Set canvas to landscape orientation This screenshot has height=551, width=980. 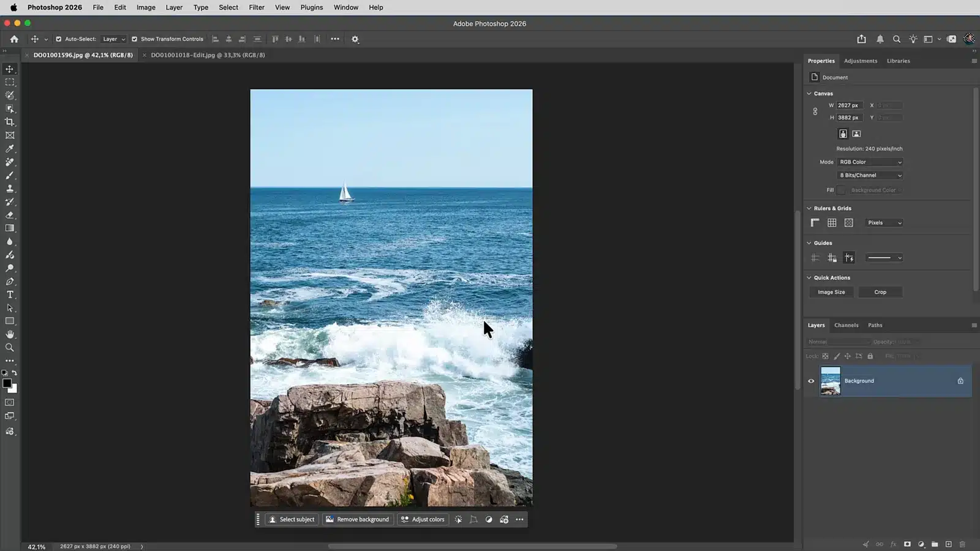tap(857, 133)
